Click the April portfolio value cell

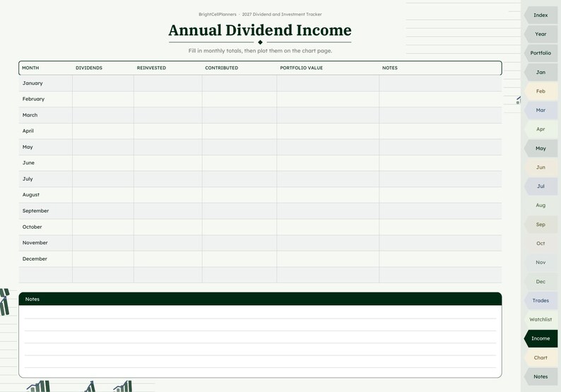click(328, 131)
